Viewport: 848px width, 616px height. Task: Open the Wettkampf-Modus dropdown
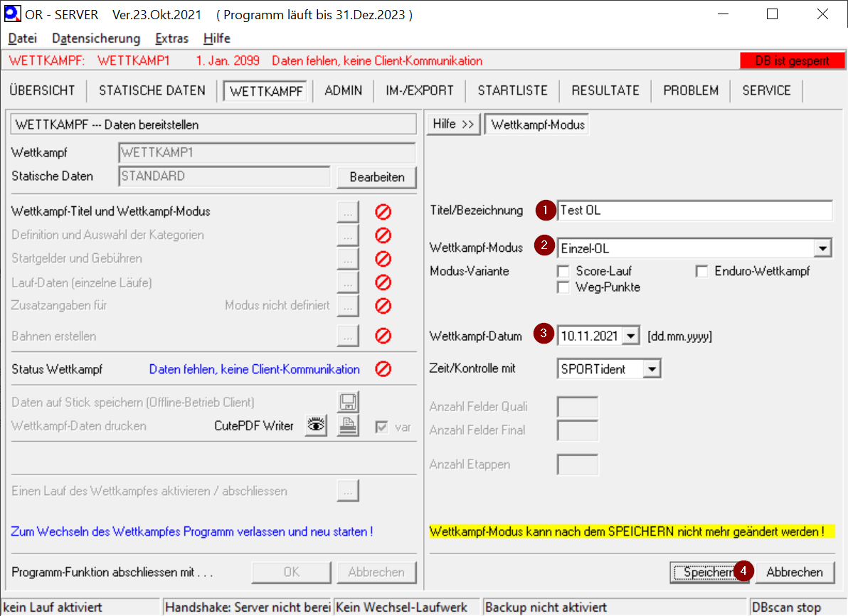823,248
